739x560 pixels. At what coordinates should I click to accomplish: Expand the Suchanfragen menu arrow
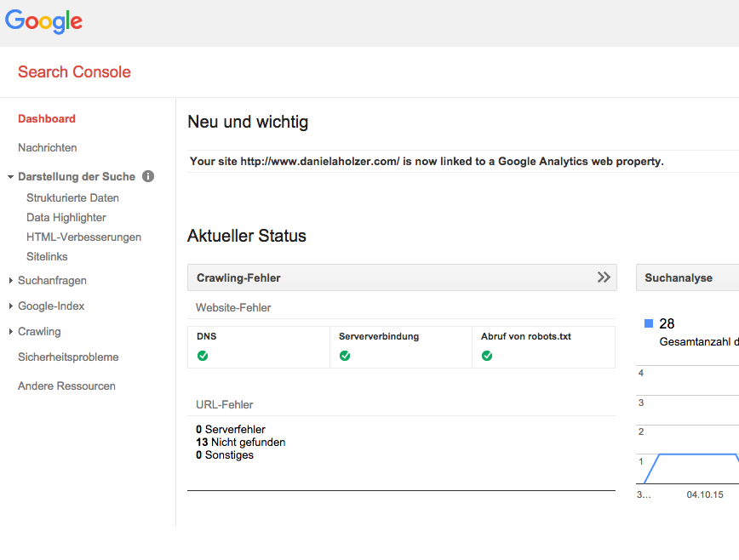click(x=10, y=281)
